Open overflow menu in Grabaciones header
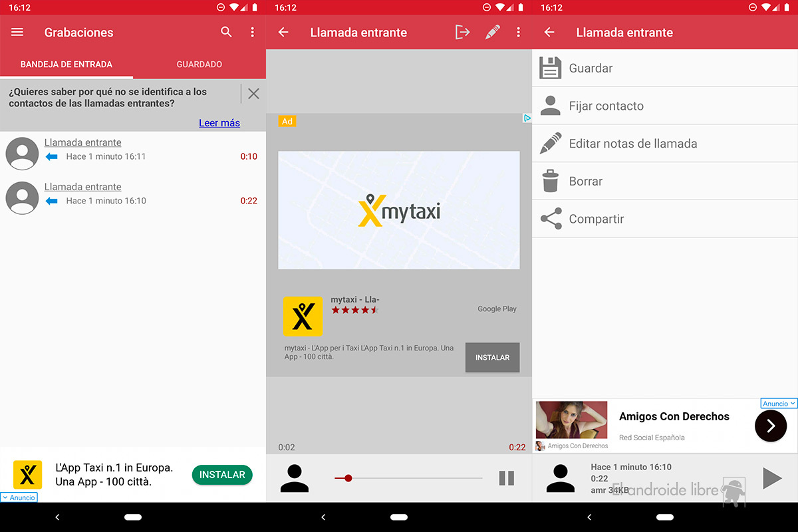This screenshot has height=532, width=798. click(252, 33)
